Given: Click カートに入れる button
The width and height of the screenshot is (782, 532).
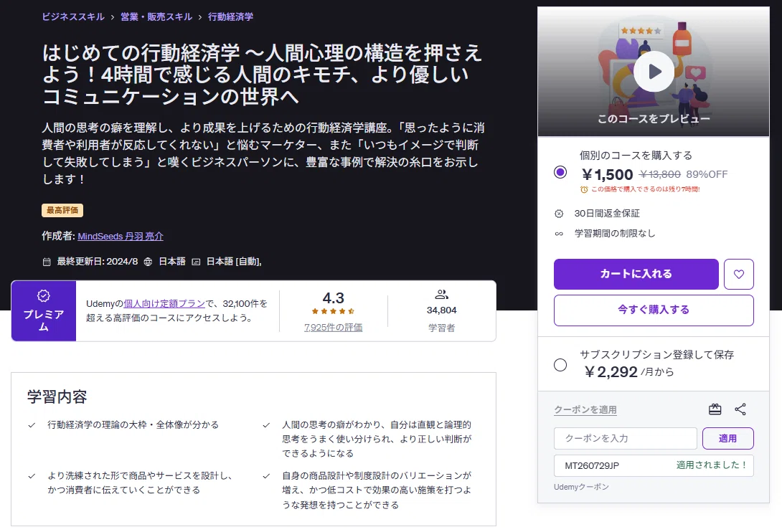Looking at the screenshot, I should pyautogui.click(x=636, y=274).
